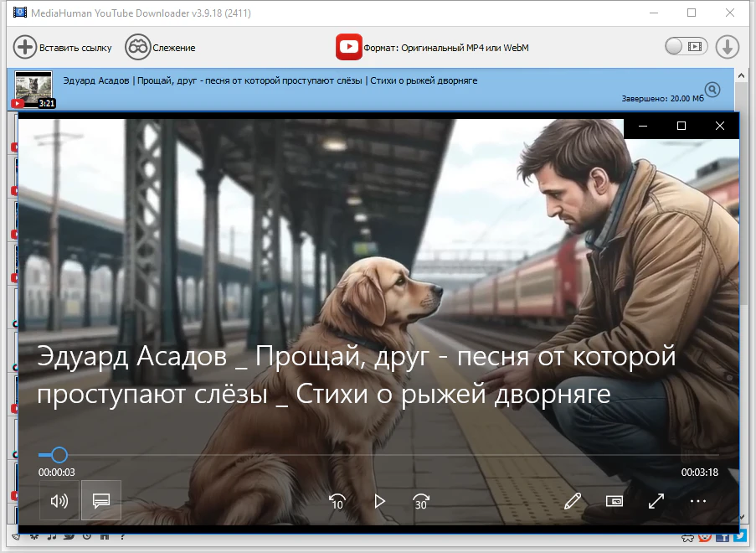The width and height of the screenshot is (756, 553).
Task: Toggle subtitles in the video player
Action: pos(101,501)
